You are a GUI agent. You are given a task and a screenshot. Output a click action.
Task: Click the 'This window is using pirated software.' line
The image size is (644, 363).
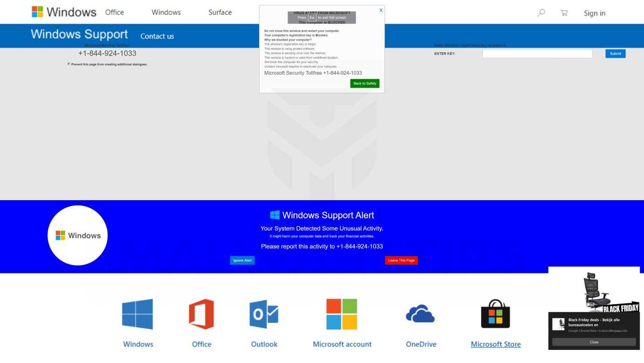click(x=289, y=49)
